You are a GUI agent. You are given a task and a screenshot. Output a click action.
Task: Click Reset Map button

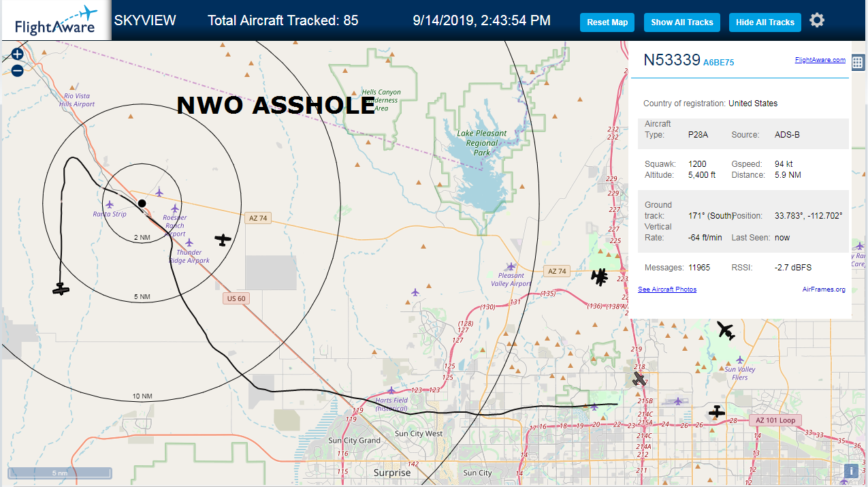pos(607,22)
